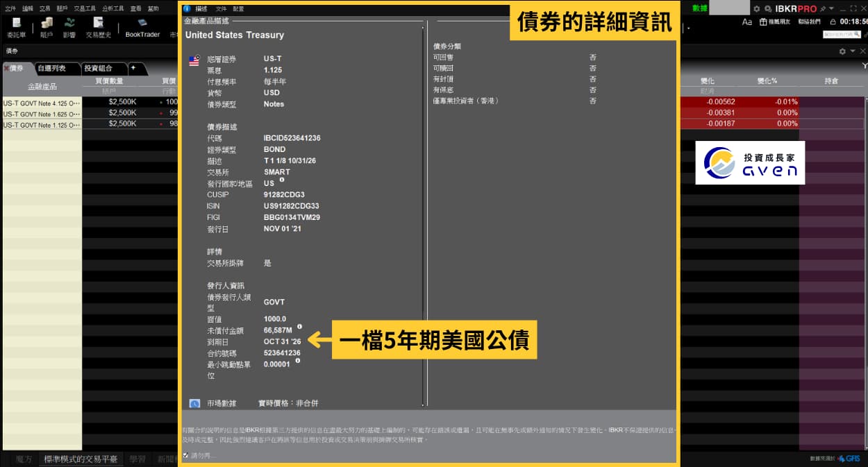This screenshot has height=467, width=868.
Task: Click the blue info icon in description window
Action: click(186, 8)
